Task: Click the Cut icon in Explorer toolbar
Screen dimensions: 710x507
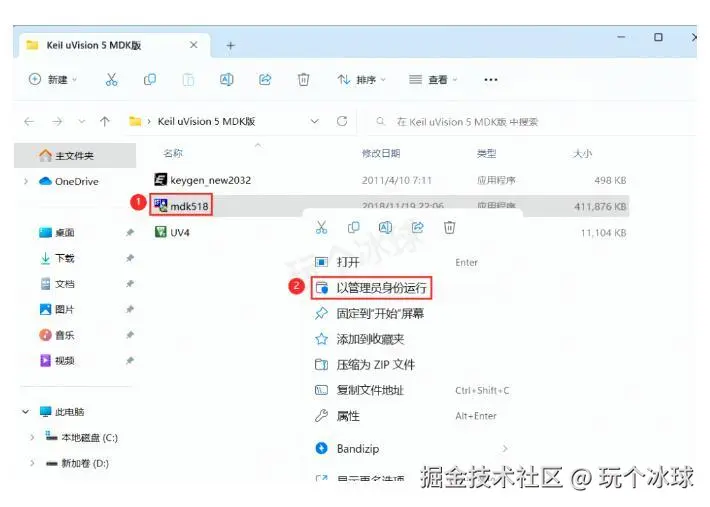Action: click(111, 80)
